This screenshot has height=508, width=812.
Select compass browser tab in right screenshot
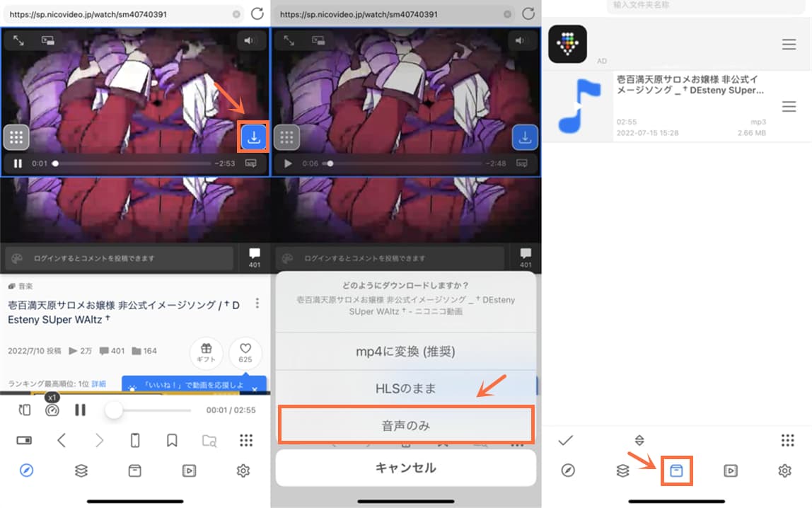point(568,471)
